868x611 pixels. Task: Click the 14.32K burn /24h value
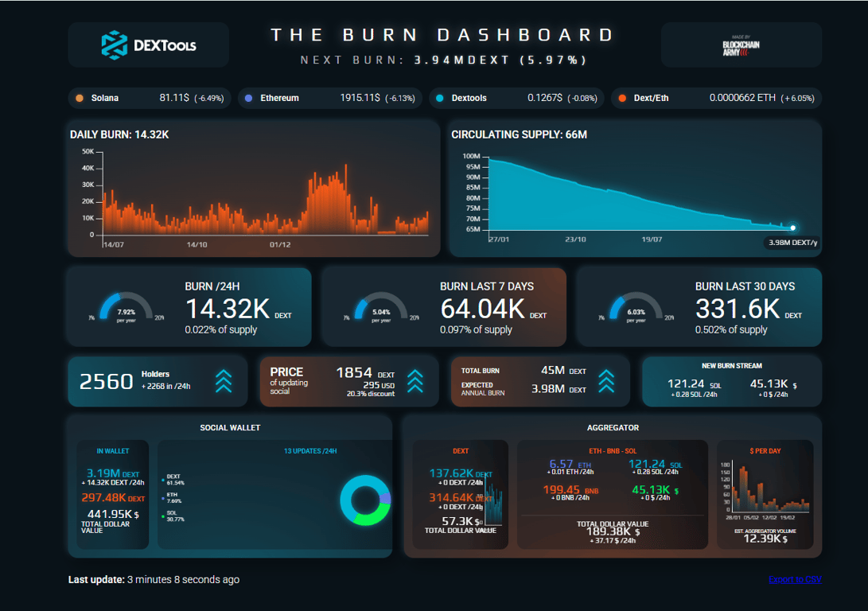tap(227, 309)
